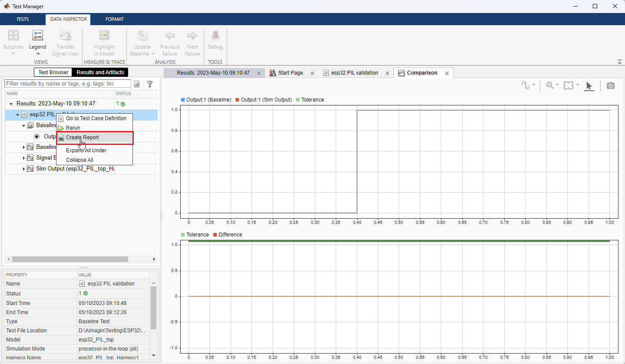Expand the Signal B node
The width and height of the screenshot is (625, 364).
click(x=24, y=158)
